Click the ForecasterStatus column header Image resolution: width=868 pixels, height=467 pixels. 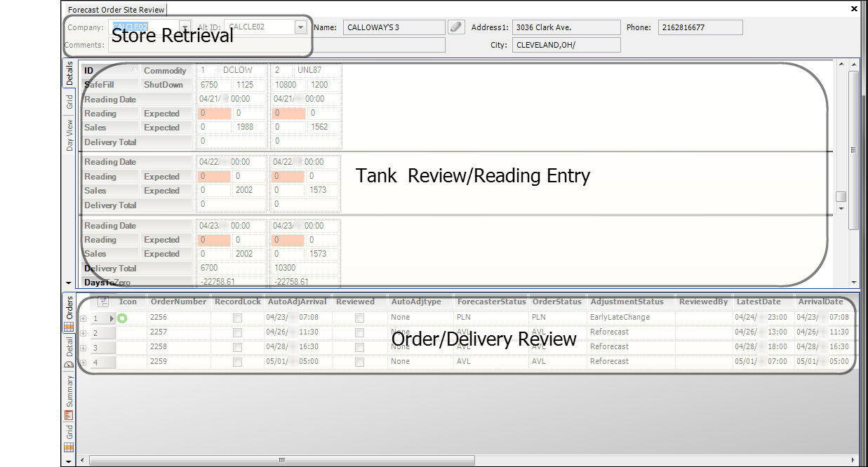point(490,302)
